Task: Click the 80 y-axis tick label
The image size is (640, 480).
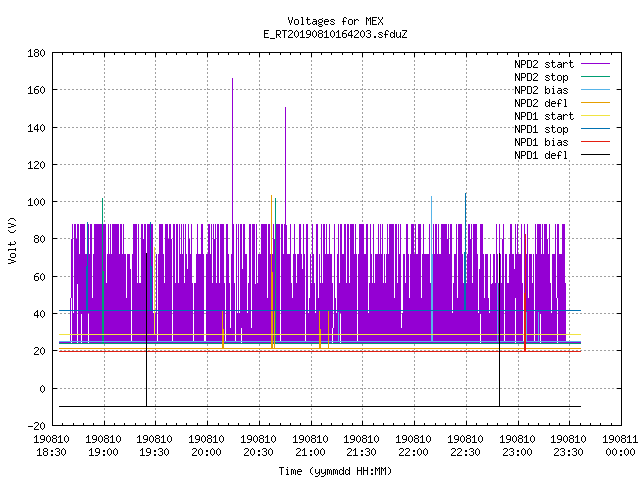Action: pos(39,239)
